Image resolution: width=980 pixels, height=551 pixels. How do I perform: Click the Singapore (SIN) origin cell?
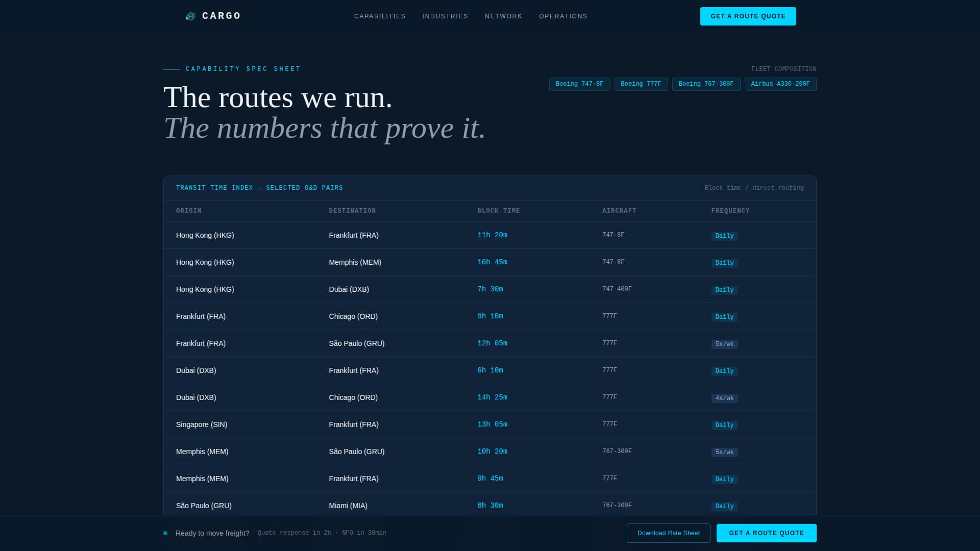tap(201, 424)
